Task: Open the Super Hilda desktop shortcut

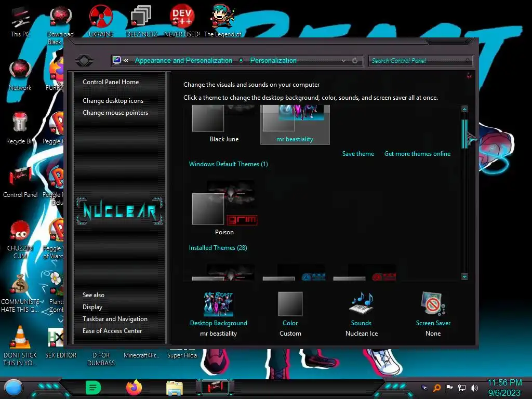Action: click(182, 355)
